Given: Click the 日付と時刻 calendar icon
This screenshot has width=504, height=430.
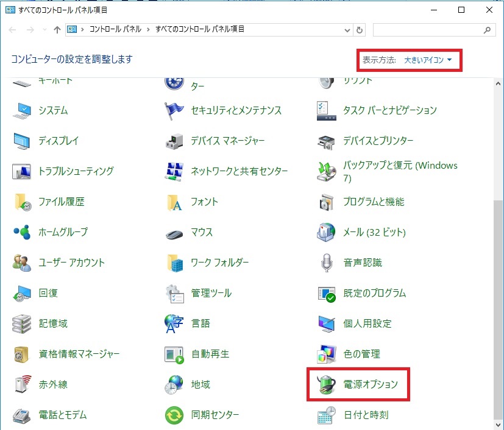Looking at the screenshot, I should (326, 415).
